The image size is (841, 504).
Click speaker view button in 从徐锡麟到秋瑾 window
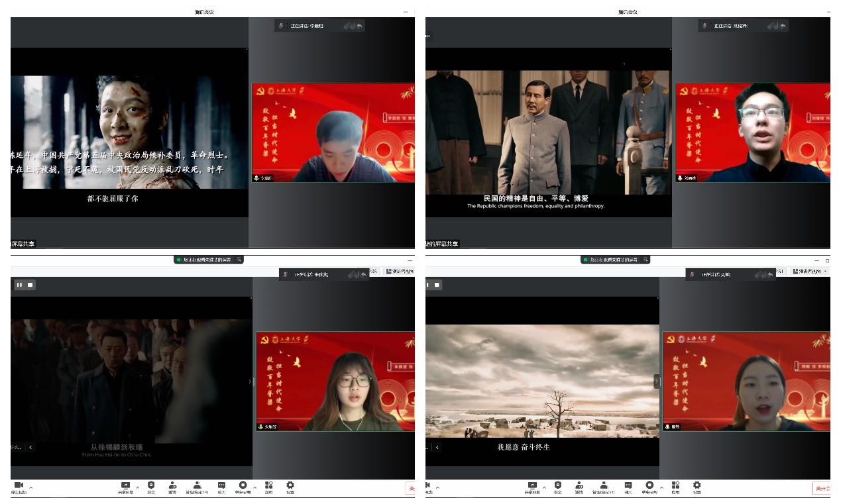coord(399,272)
